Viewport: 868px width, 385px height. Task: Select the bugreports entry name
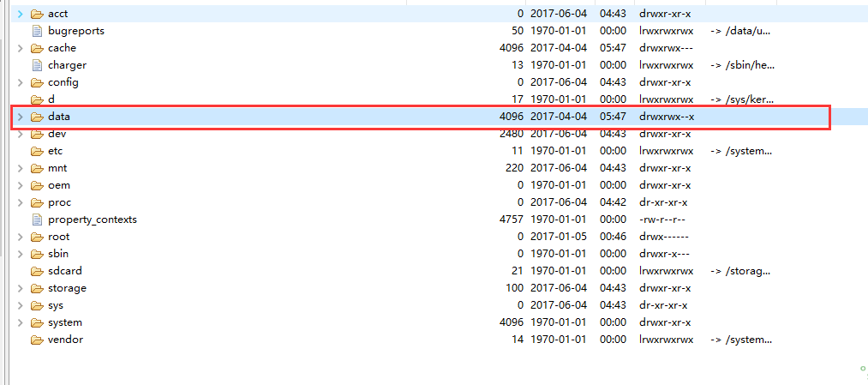[76, 31]
